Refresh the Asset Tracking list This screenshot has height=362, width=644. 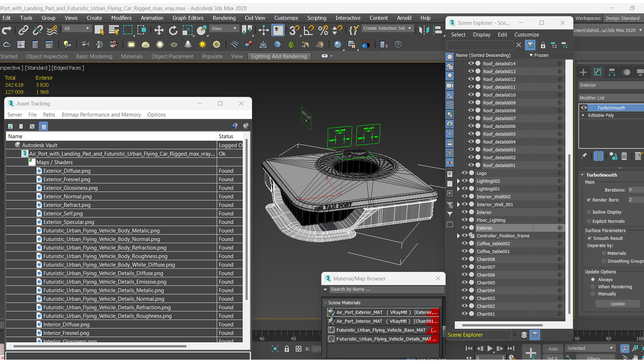tap(10, 126)
